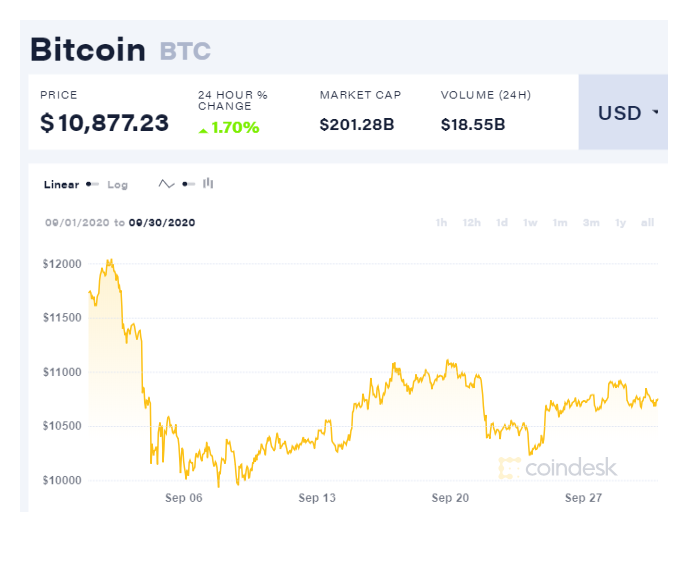The image size is (688, 572).
Task: Click the 09/01/2020 start date
Action: coord(77,223)
